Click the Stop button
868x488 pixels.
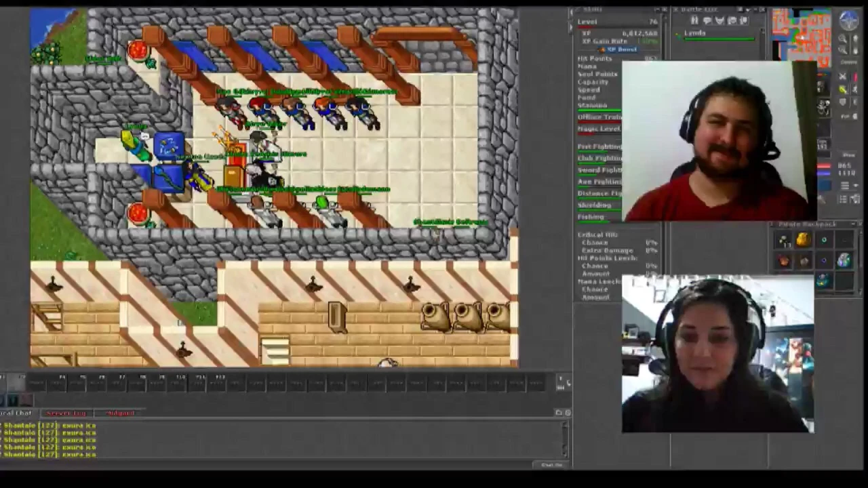point(848,155)
